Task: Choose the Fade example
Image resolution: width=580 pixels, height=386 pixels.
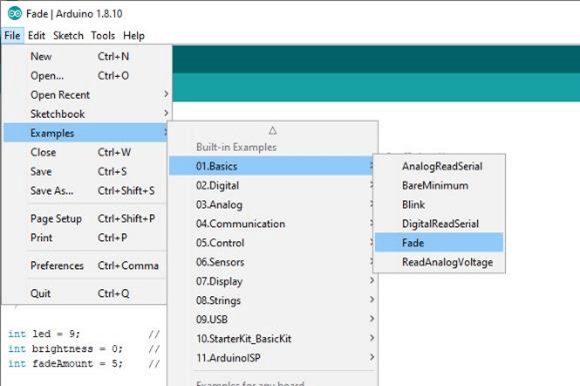Action: 439,243
